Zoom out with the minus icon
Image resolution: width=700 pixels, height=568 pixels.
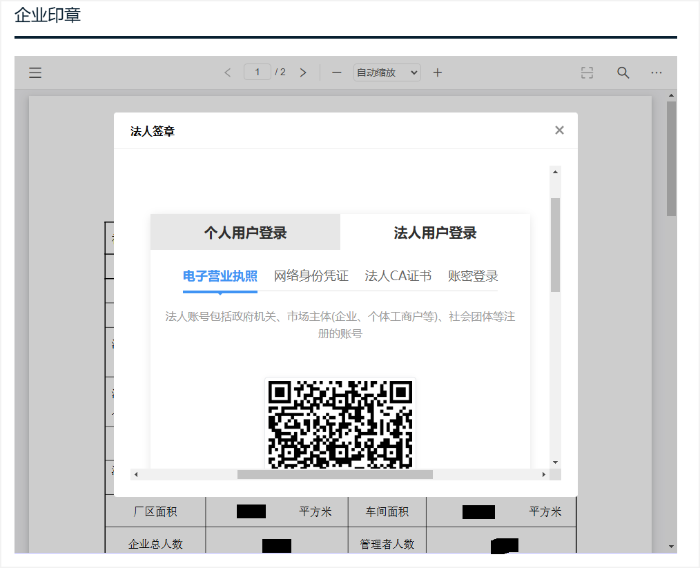(x=337, y=72)
